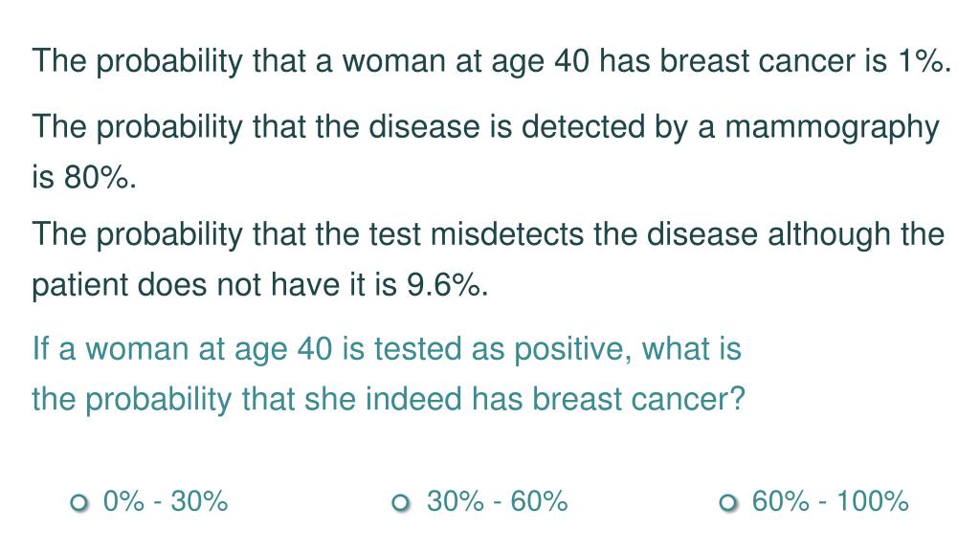Click the line mentioning 'test misdetects the disease'
The width and height of the screenshot is (980, 551).
[488, 235]
